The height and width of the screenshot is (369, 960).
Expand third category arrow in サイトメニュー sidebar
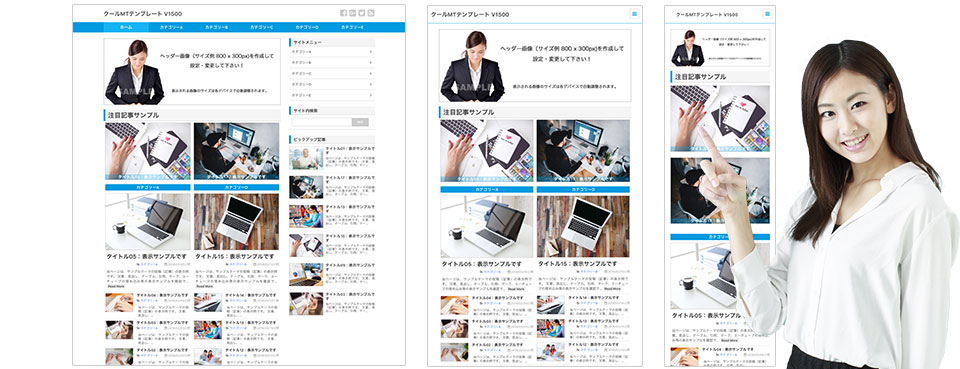[371, 73]
